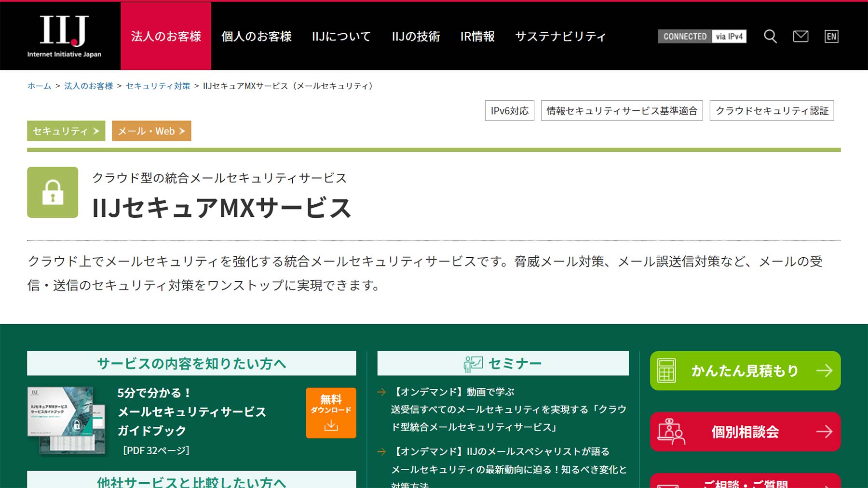Screen dimensions: 868x488
Task: Click the seminar presenter icon beside セミナー
Action: click(473, 364)
